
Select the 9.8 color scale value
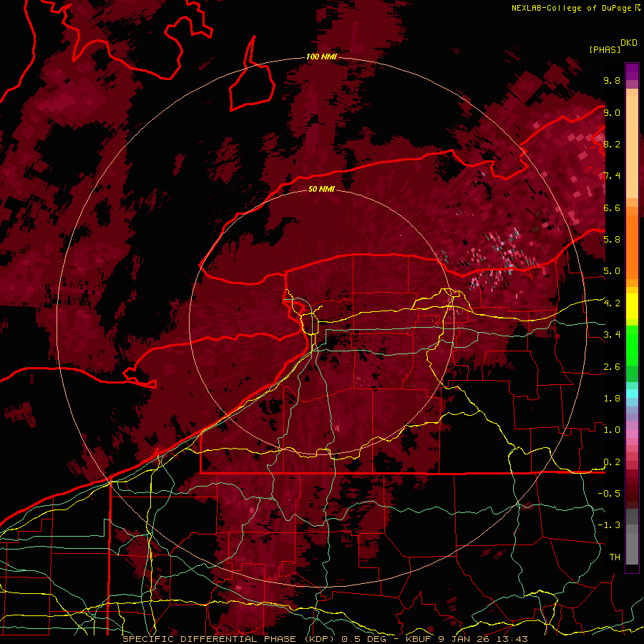coord(612,80)
